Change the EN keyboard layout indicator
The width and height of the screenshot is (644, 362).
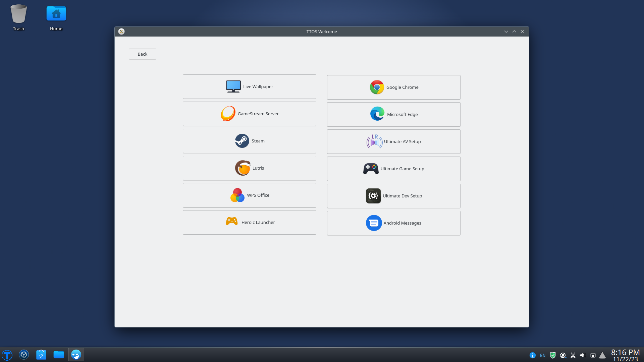coord(543,355)
